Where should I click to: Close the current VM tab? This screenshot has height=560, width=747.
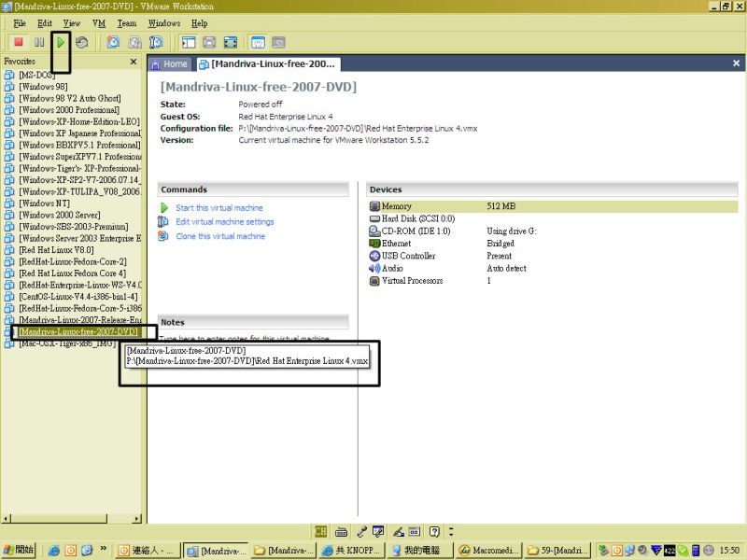click(x=736, y=63)
